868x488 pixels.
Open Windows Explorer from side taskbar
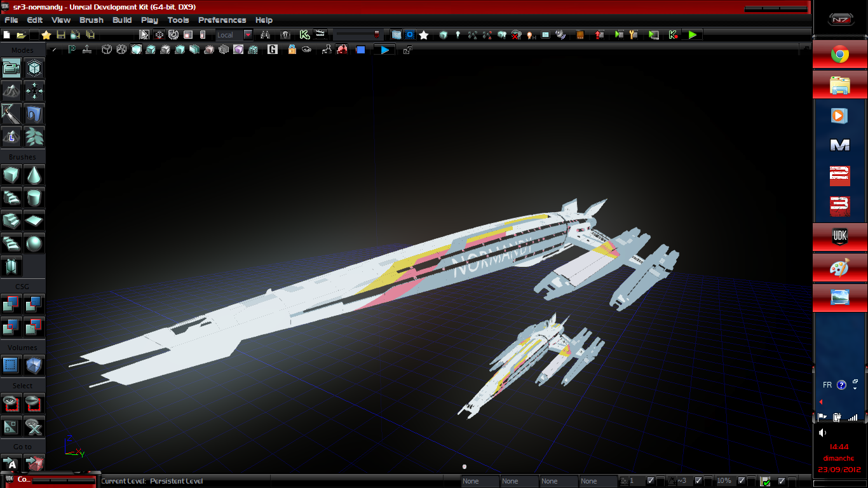(x=839, y=85)
